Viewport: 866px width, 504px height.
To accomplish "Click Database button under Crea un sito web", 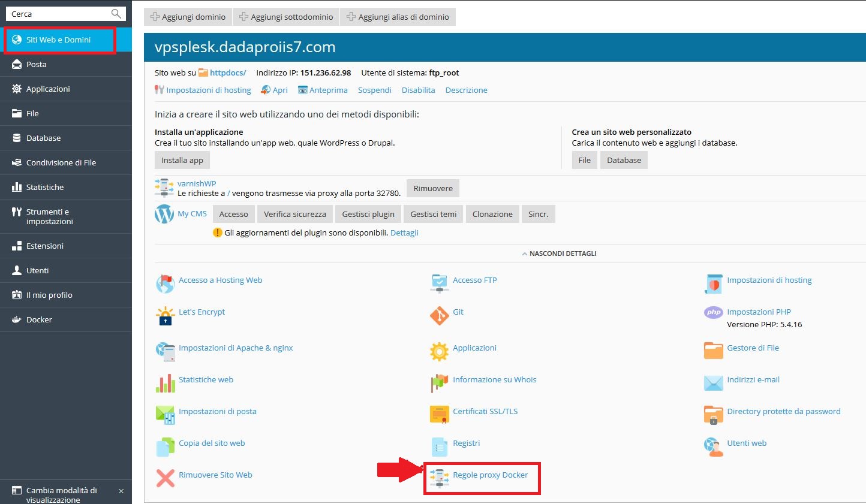I will click(x=624, y=160).
